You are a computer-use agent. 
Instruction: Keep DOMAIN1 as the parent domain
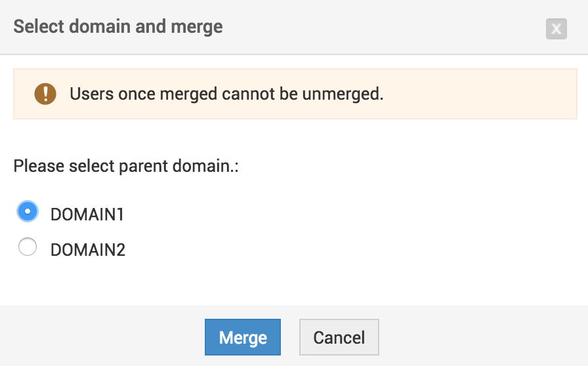[x=28, y=211]
